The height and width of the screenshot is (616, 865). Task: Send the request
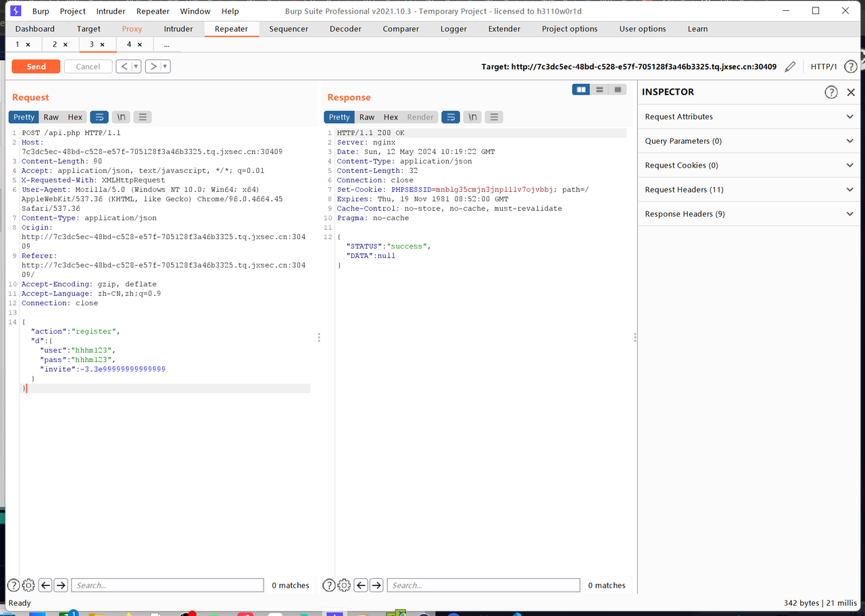coord(36,66)
